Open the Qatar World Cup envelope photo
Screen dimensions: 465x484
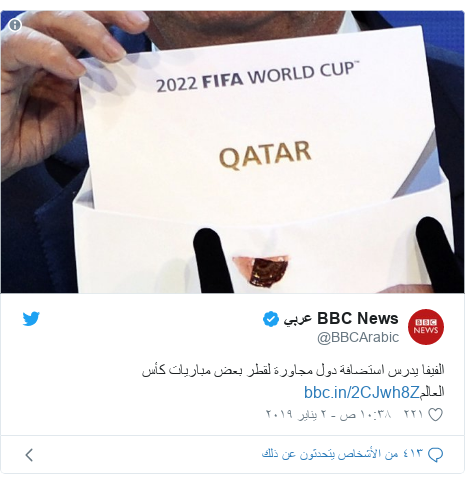click(232, 152)
